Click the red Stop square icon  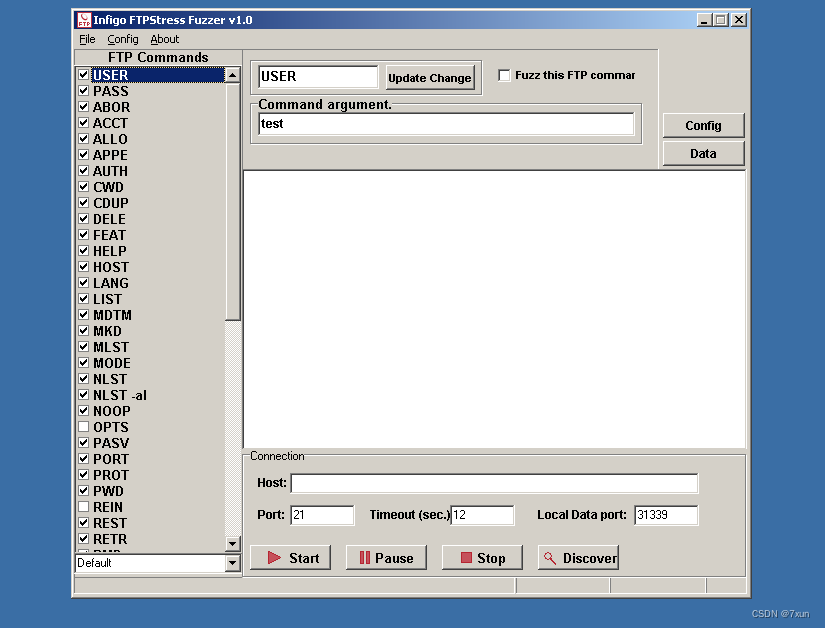point(464,558)
